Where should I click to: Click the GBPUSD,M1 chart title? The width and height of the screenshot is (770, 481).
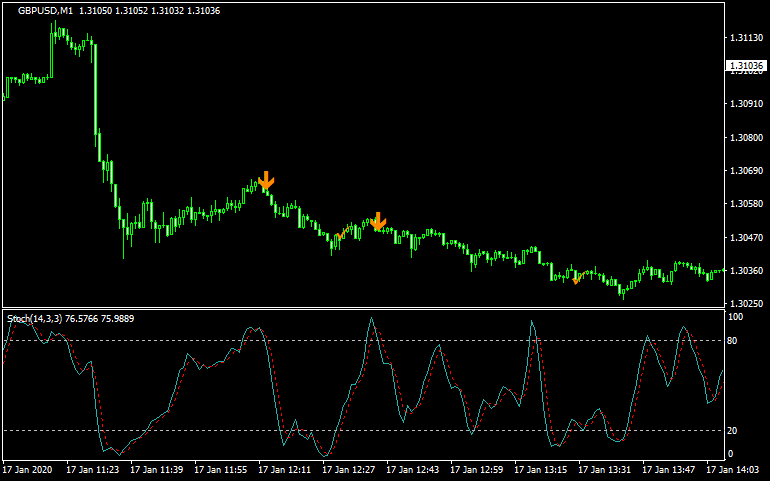click(45, 11)
